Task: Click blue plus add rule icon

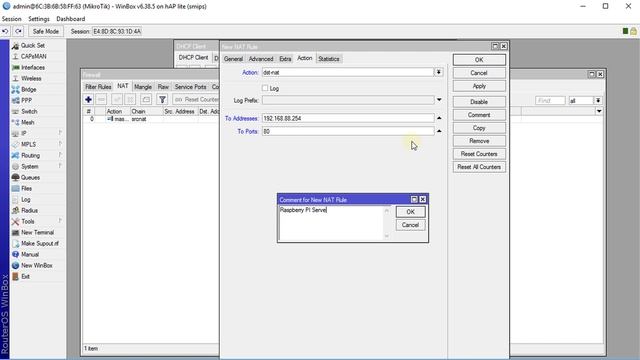Action: pyautogui.click(x=88, y=99)
